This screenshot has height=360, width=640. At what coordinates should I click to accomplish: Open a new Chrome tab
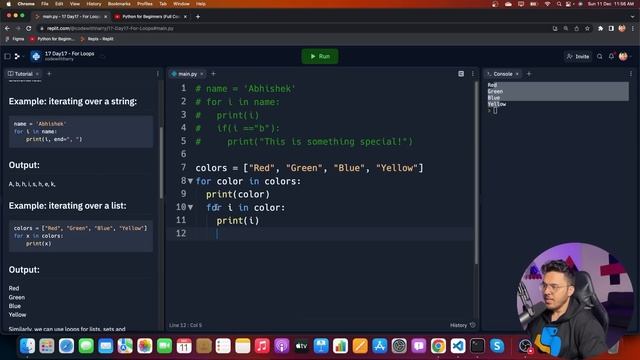pyautogui.click(x=198, y=17)
